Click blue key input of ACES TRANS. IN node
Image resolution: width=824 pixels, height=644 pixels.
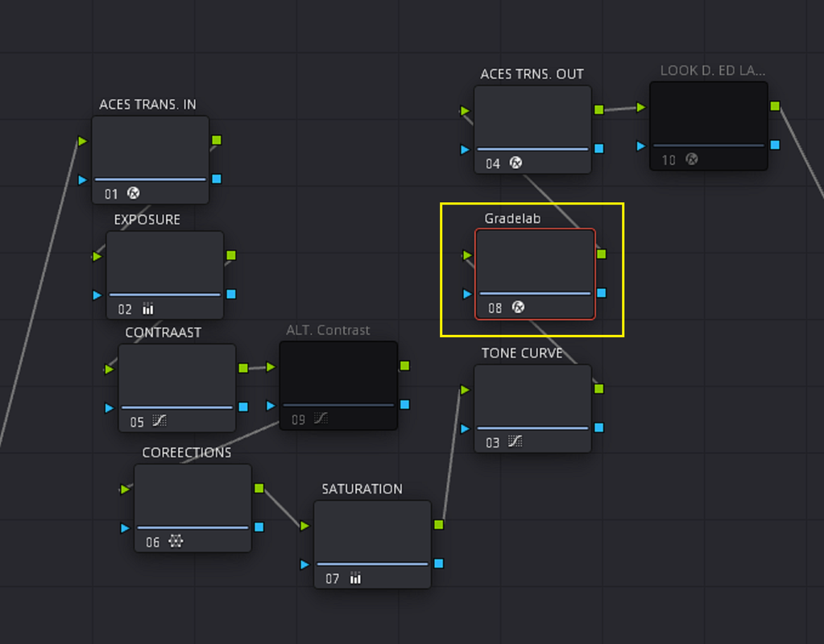coord(82,180)
